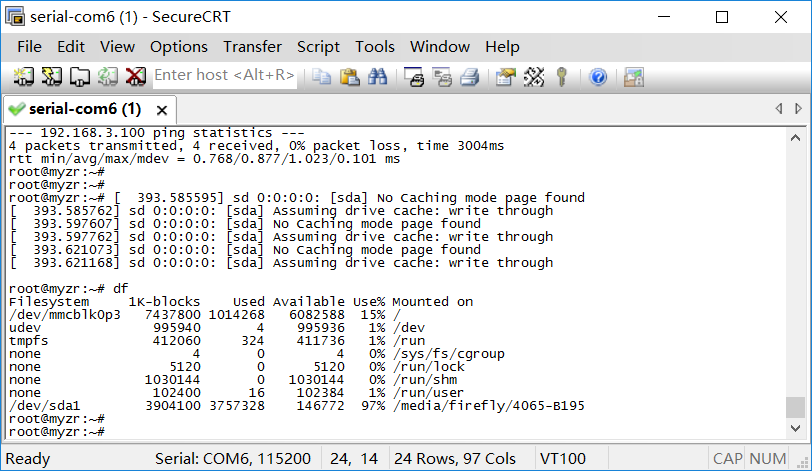
Task: Click the Print Selection toolbar icon
Action: [442, 77]
